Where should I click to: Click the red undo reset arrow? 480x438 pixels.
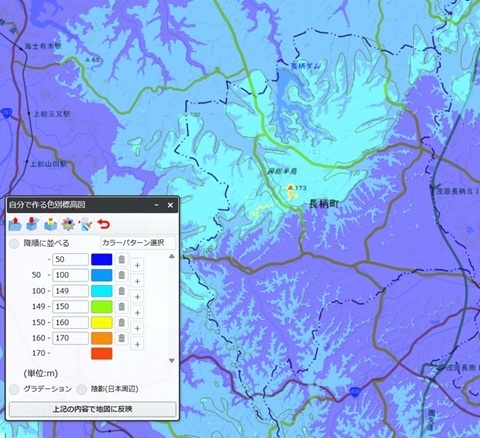pos(103,224)
